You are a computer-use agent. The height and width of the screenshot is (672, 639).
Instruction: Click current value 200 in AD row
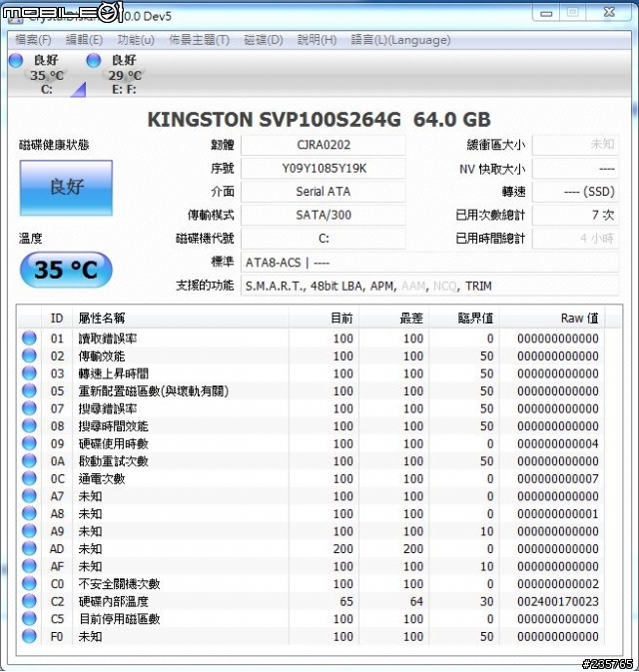tap(342, 548)
